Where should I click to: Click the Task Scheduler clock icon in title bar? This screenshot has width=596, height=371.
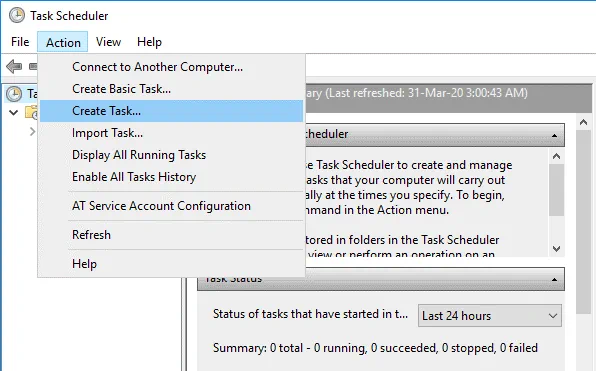tap(17, 16)
